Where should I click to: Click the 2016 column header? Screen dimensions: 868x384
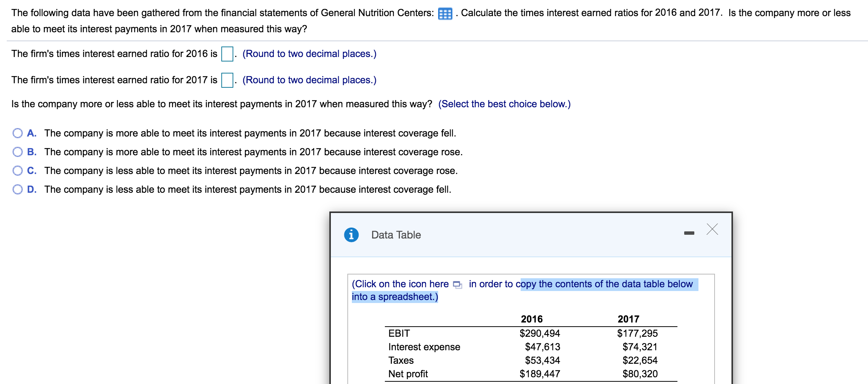pyautogui.click(x=532, y=319)
